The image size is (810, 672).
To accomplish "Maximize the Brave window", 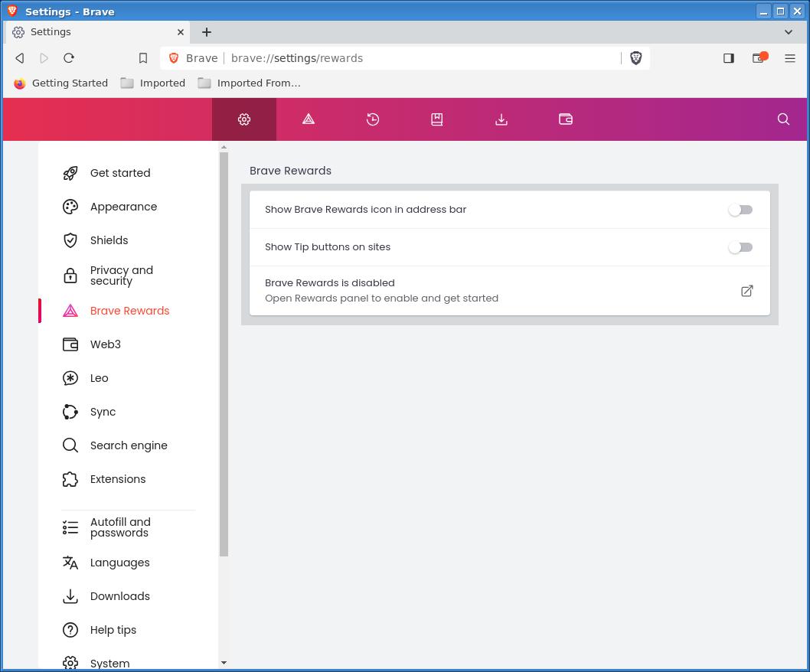I will (x=781, y=11).
